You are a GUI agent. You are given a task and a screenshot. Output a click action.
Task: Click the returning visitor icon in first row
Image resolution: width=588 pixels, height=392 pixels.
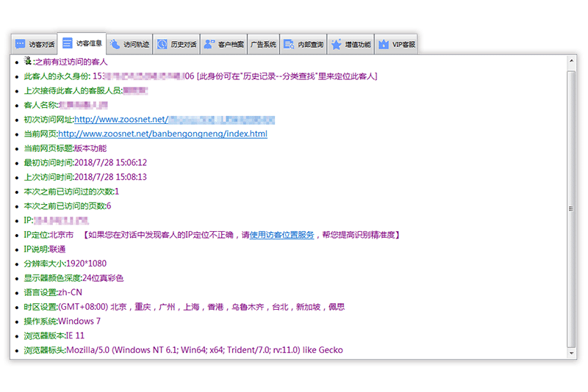[x=28, y=62]
